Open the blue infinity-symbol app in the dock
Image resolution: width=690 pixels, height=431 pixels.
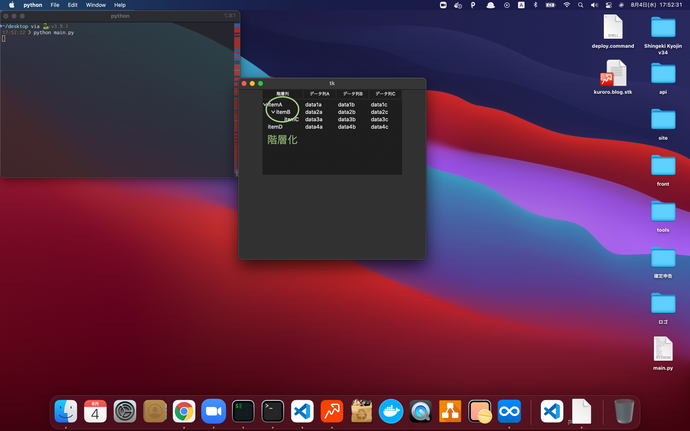[509, 411]
